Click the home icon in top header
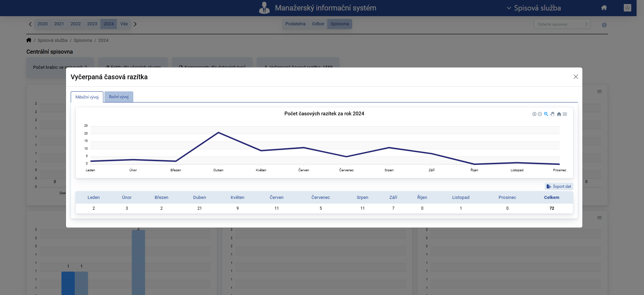Screen dimensions: 644x295 pyautogui.click(x=604, y=8)
